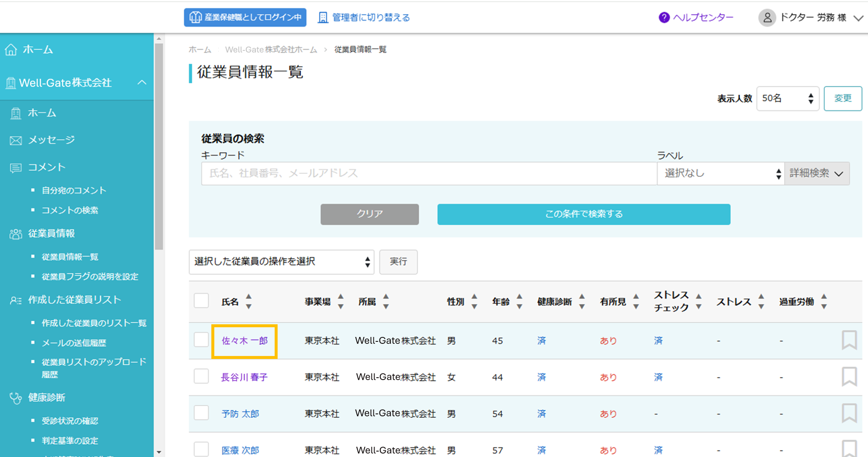Check the box for 長谷川 春子
Viewport: 868px width, 457px height.
[x=201, y=376]
